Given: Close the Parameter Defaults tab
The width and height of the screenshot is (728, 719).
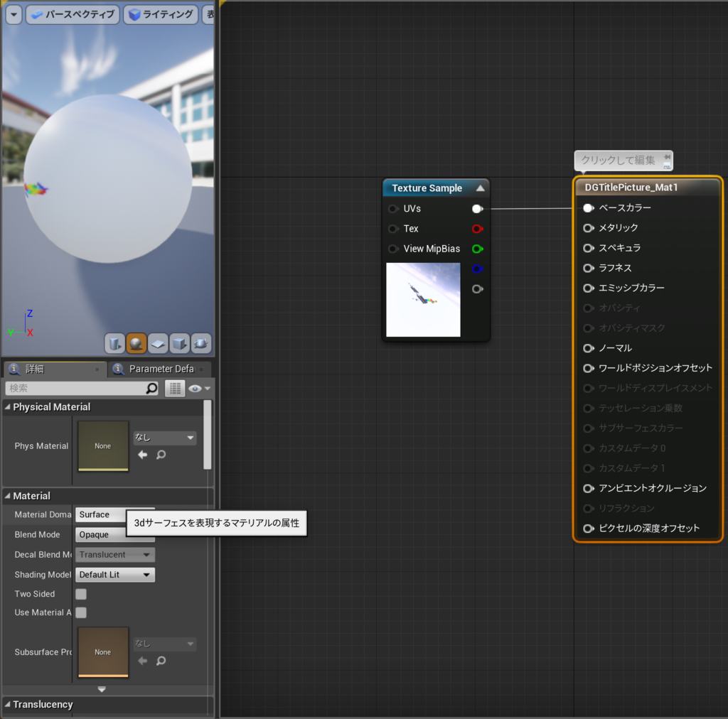Looking at the screenshot, I should 201,369.
